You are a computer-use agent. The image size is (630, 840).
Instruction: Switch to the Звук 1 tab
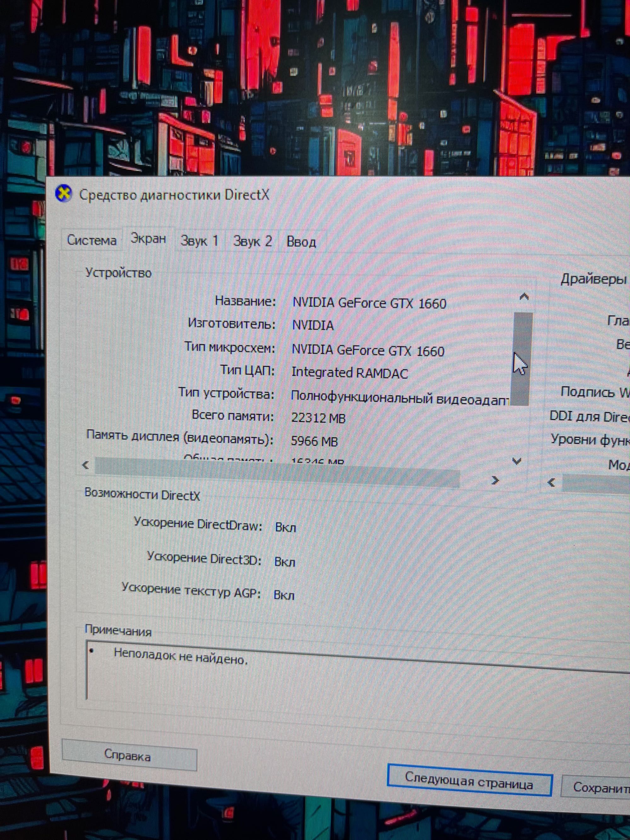point(199,241)
